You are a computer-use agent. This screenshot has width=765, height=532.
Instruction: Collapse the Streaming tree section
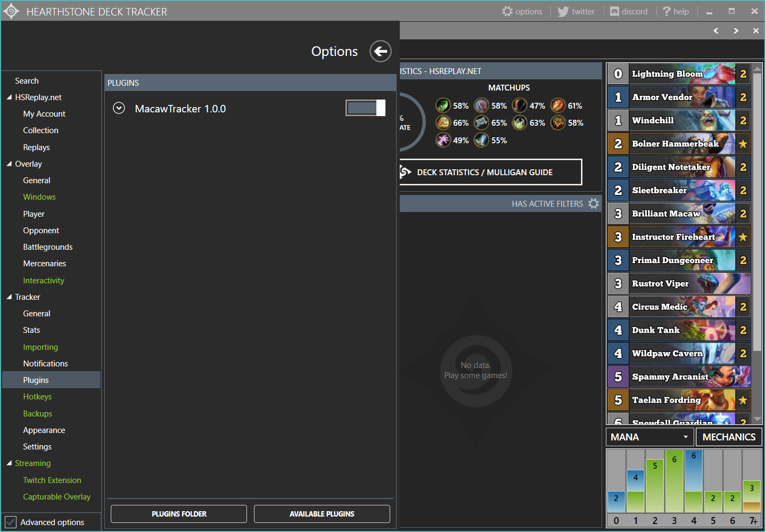click(x=9, y=463)
